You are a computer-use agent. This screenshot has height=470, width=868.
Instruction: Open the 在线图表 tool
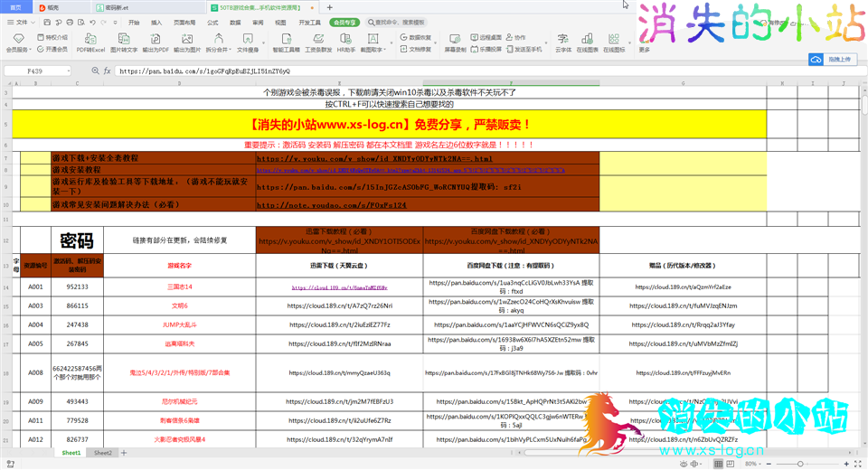[588, 42]
